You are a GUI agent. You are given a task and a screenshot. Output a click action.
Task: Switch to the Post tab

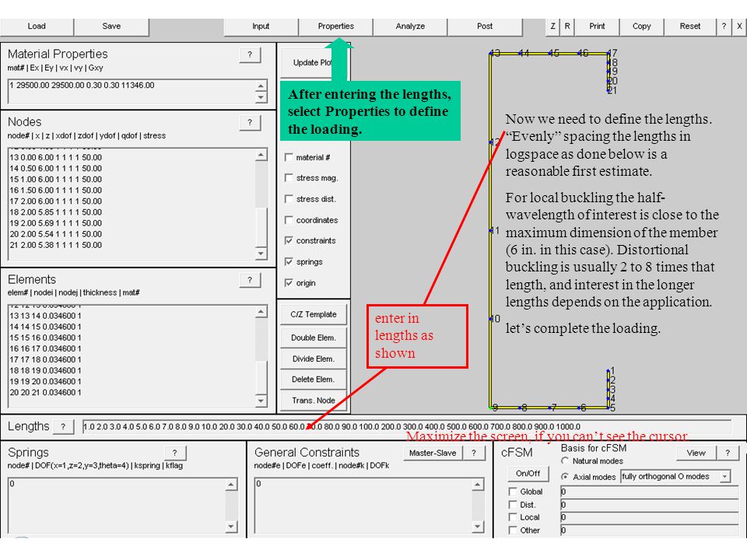[x=485, y=26]
